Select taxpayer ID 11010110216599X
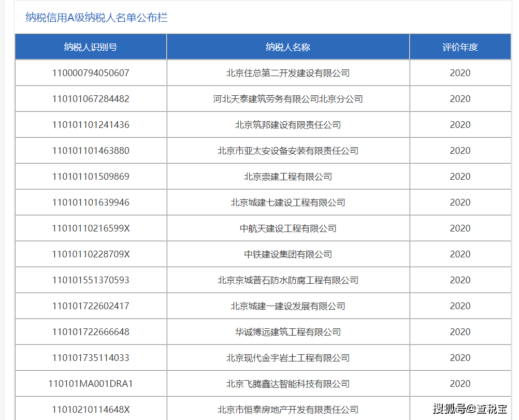Image resolution: width=519 pixels, height=420 pixels. [x=91, y=228]
